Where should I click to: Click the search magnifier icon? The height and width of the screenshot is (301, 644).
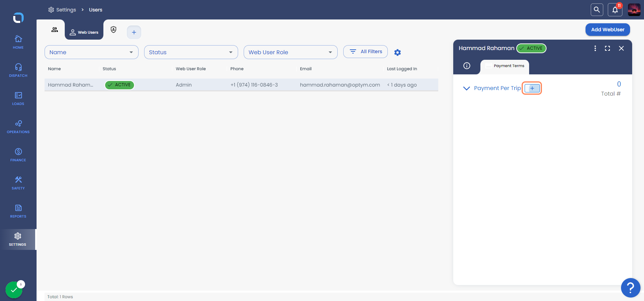597,10
